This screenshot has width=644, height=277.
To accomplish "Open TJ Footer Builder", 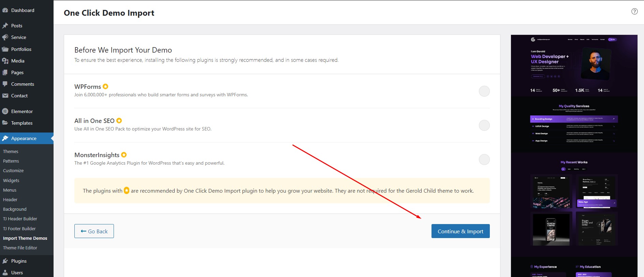I will 19,228.
